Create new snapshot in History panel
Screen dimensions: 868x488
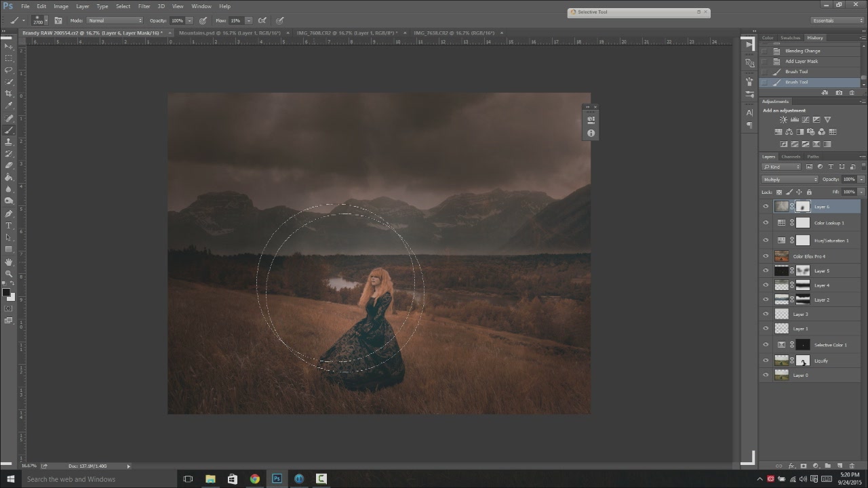[839, 93]
